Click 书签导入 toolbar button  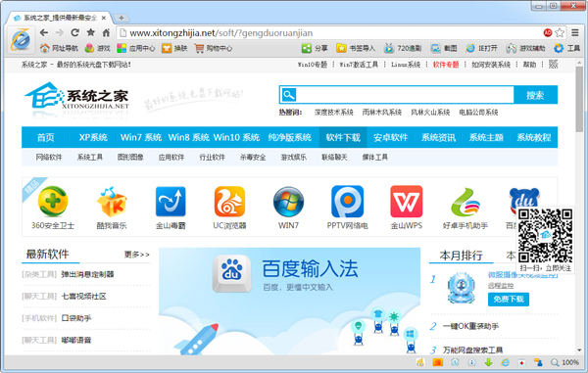(356, 48)
